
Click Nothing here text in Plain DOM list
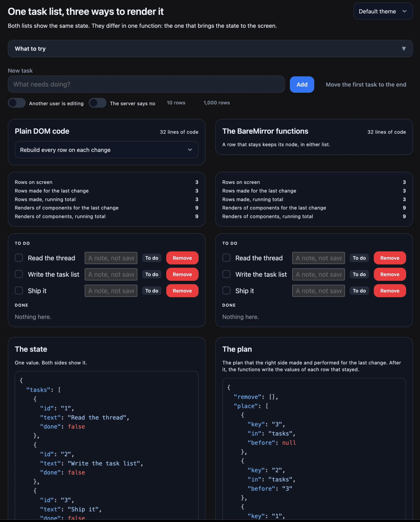(x=33, y=317)
